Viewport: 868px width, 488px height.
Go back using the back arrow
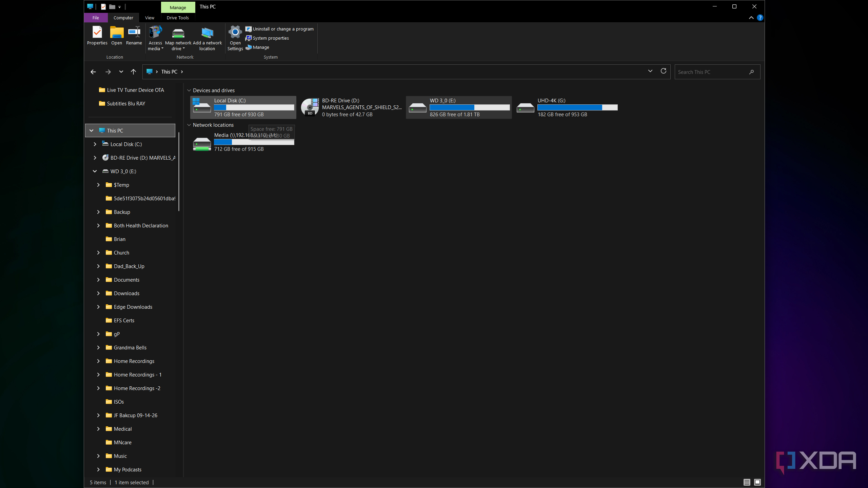(93, 72)
